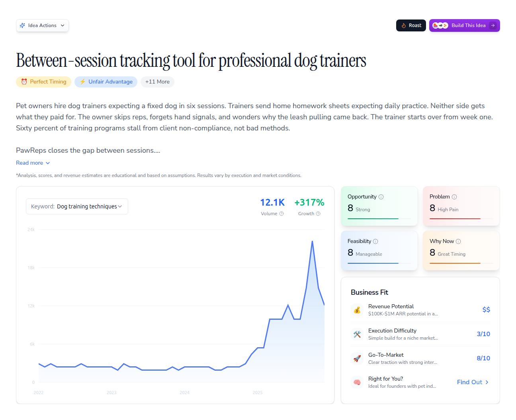Click the alarm clock icon on Perfect Timing
Viewport: 516px width, 420px height.
[x=24, y=82]
